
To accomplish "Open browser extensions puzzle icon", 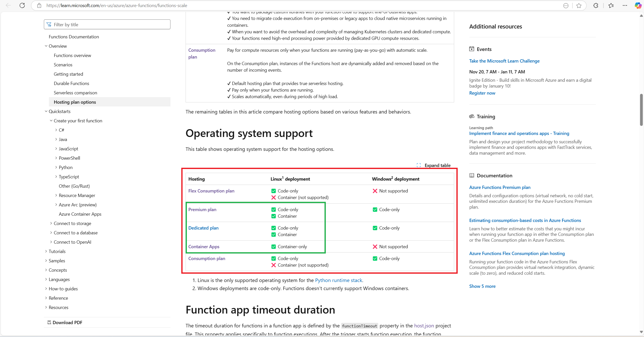I will [x=596, y=6].
